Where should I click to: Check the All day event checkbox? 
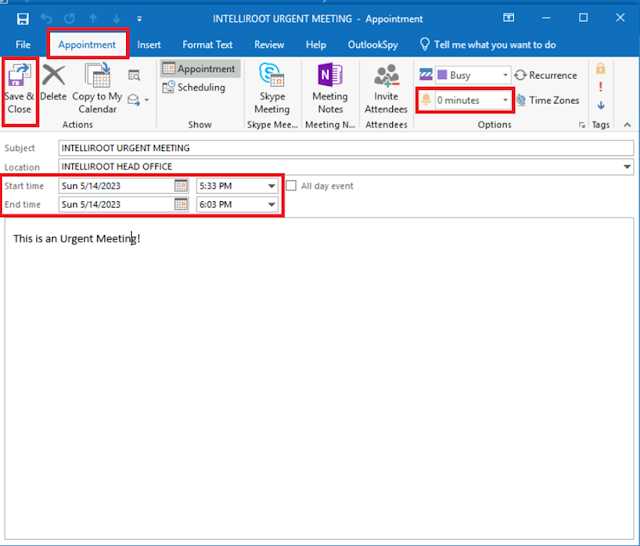coord(291,186)
